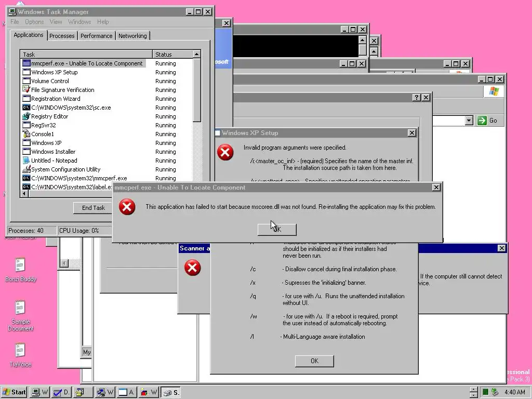Click the taskbar button labeled D.

pos(61,392)
